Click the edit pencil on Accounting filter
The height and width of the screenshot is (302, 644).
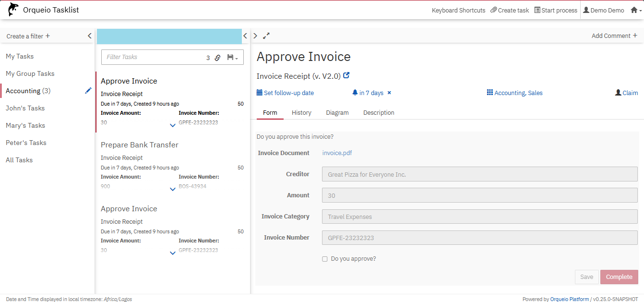[x=88, y=91]
